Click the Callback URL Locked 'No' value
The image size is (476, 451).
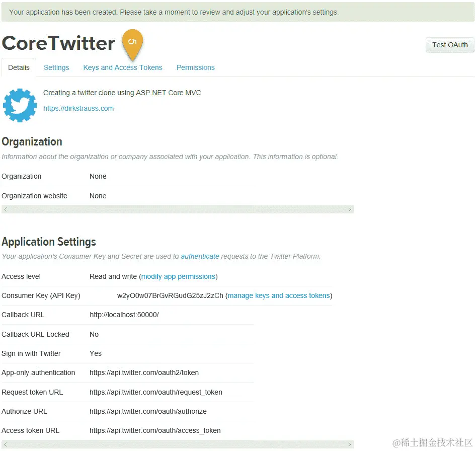click(94, 334)
